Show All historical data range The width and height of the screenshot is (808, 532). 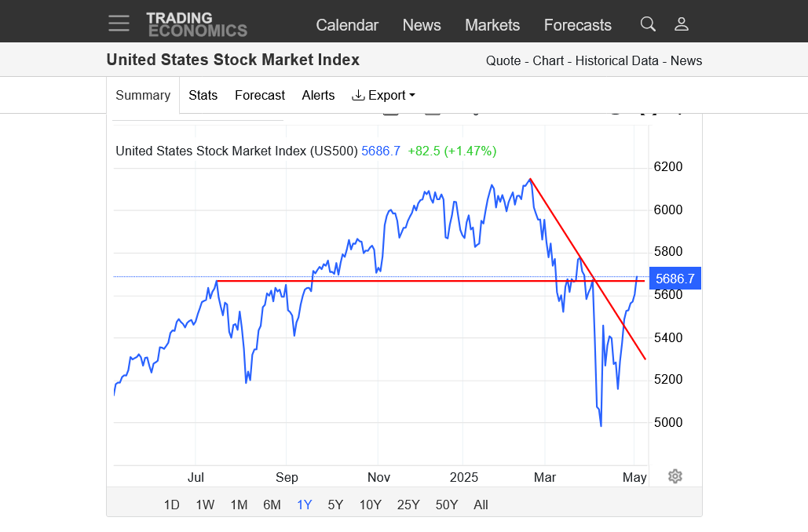click(x=481, y=505)
